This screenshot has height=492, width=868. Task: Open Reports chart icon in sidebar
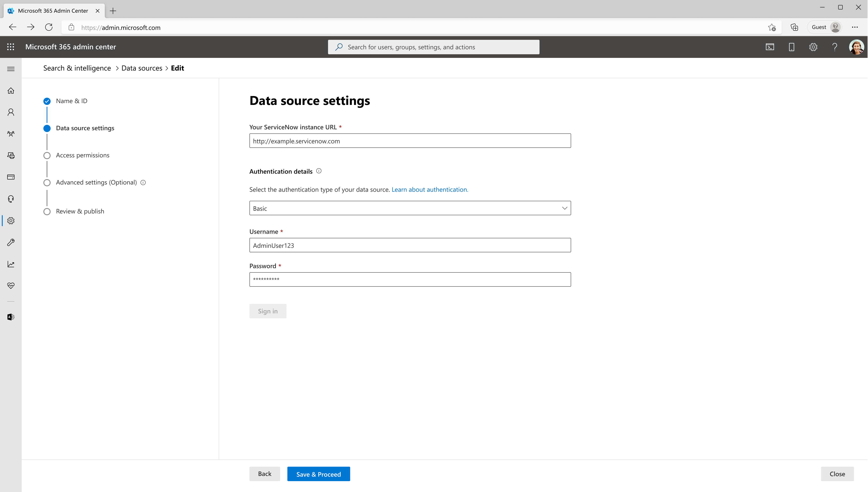pyautogui.click(x=11, y=264)
